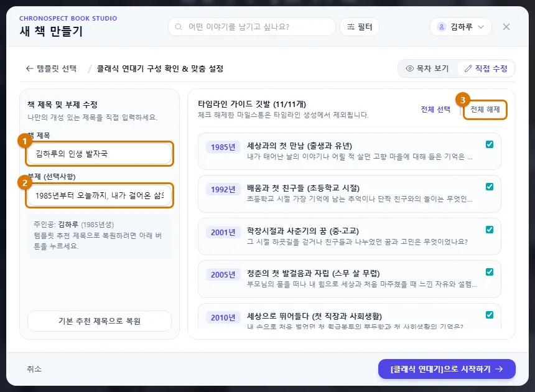Image resolution: width=535 pixels, height=392 pixels.
Task: Click the title 배움과 첫 친구들 (초등학교 시절)
Action: coord(303,188)
